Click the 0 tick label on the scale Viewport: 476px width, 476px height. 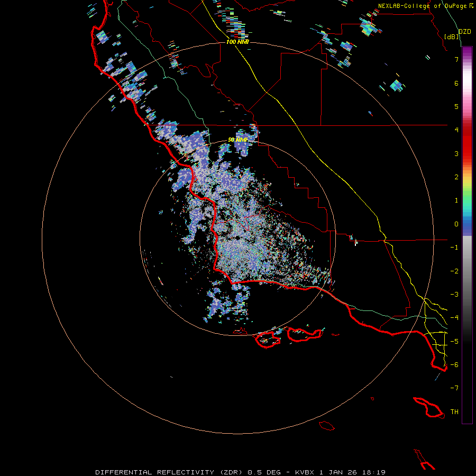(x=456, y=224)
